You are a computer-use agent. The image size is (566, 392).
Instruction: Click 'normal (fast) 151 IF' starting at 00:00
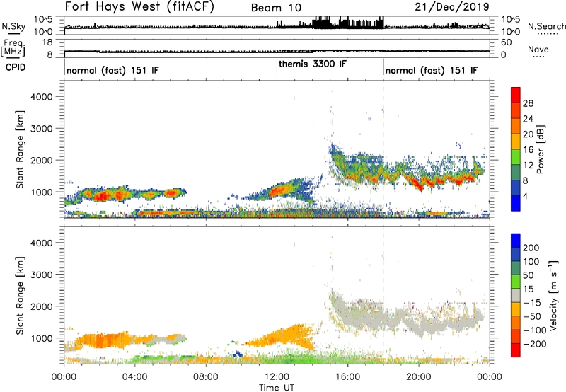point(112,70)
